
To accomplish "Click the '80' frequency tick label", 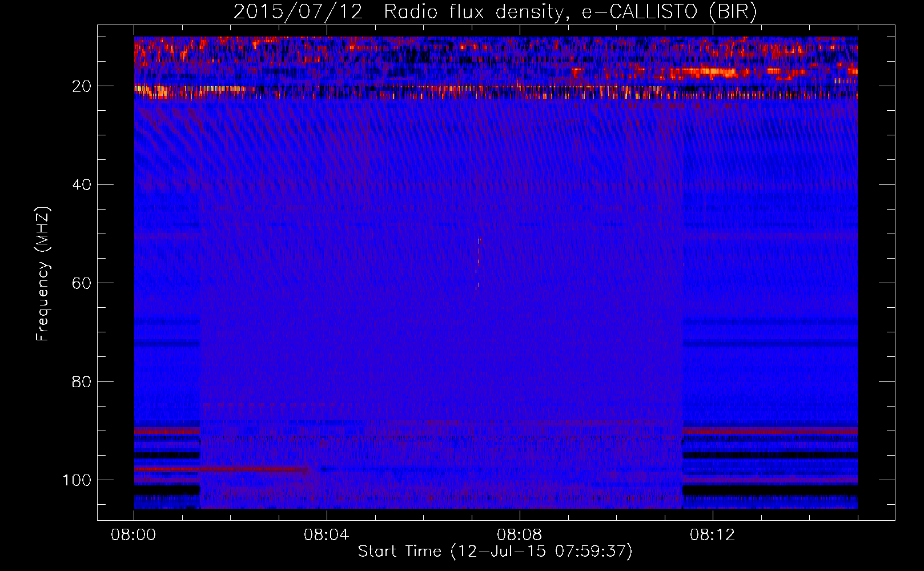I will coord(82,381).
